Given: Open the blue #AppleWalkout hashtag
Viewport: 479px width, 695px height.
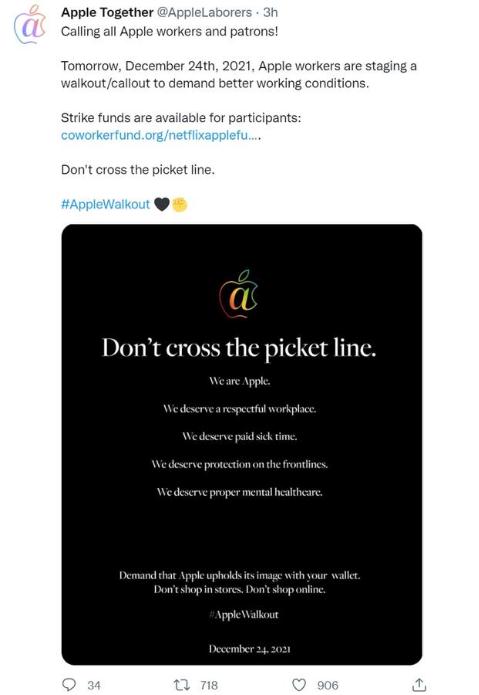Looking at the screenshot, I should coord(105,204).
